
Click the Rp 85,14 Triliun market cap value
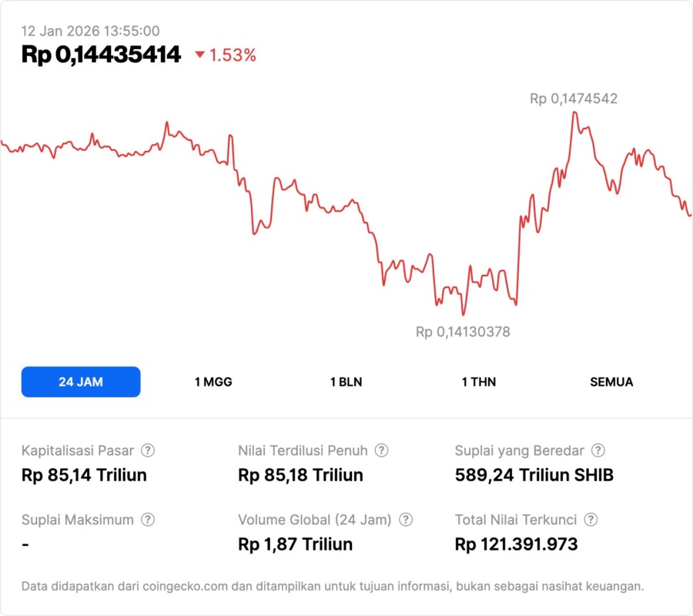[84, 475]
